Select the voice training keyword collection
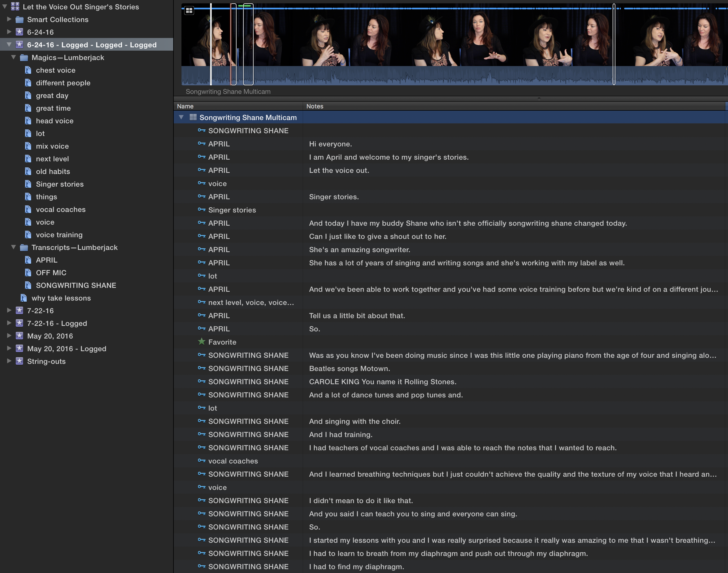Image resolution: width=728 pixels, height=573 pixels. pyautogui.click(x=59, y=235)
